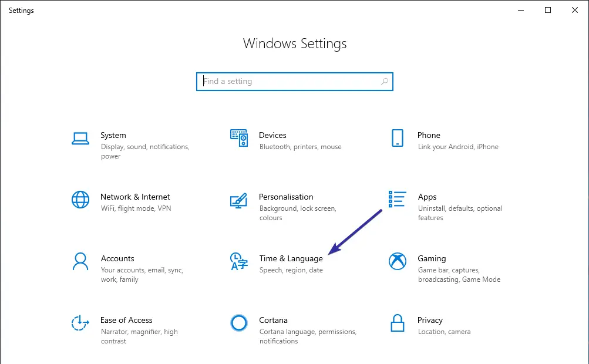The image size is (589, 364).
Task: Open Network & Internet using the globe icon
Action: point(80,200)
